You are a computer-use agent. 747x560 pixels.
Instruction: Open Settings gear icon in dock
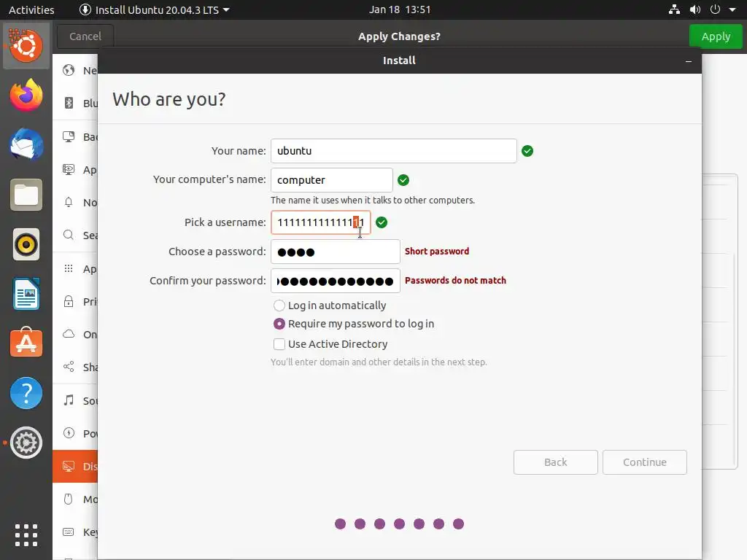pyautogui.click(x=26, y=443)
